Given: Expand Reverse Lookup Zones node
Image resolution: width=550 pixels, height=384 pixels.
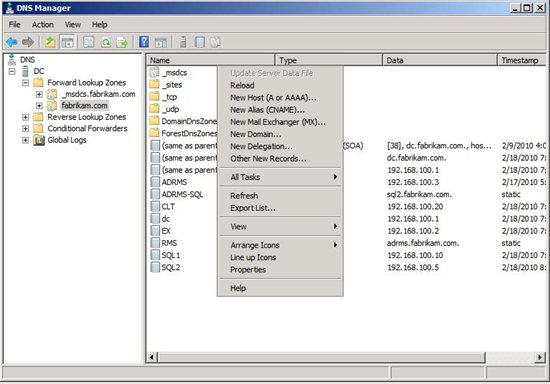Looking at the screenshot, I should click(25, 117).
